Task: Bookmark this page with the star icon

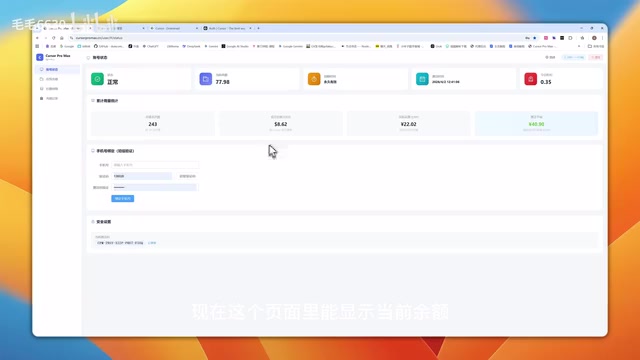Action: click(x=535, y=38)
